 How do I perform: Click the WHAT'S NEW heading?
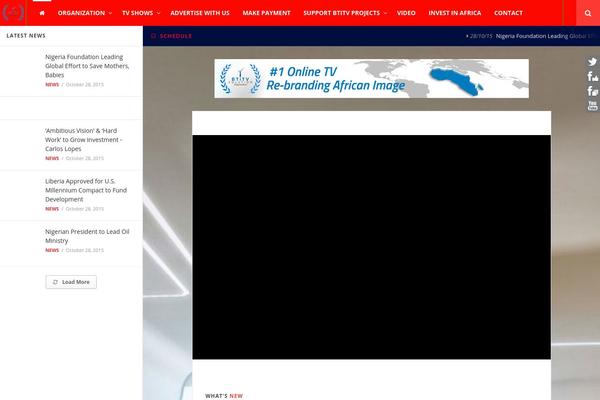224,396
